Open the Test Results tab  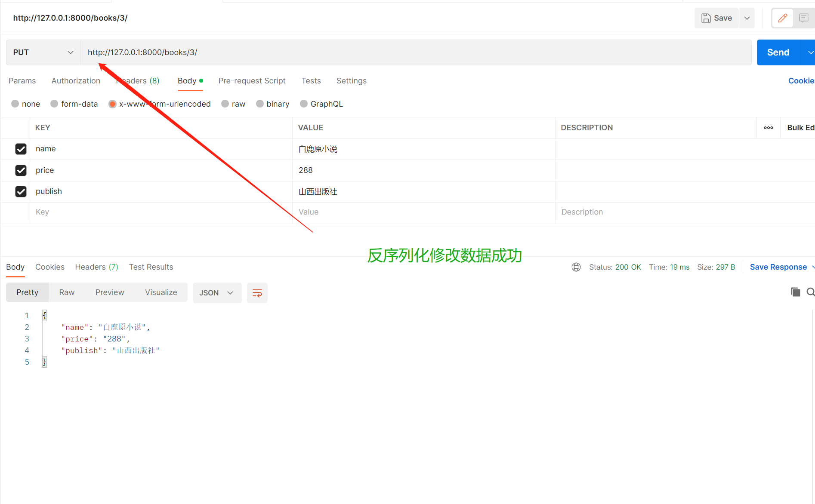coord(151,267)
